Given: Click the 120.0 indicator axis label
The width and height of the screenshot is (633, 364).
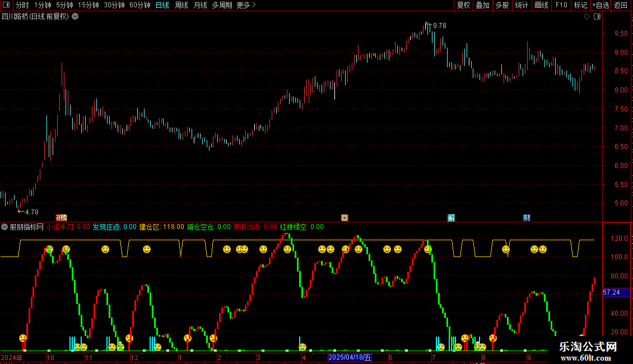Looking at the screenshot, I should [x=620, y=239].
